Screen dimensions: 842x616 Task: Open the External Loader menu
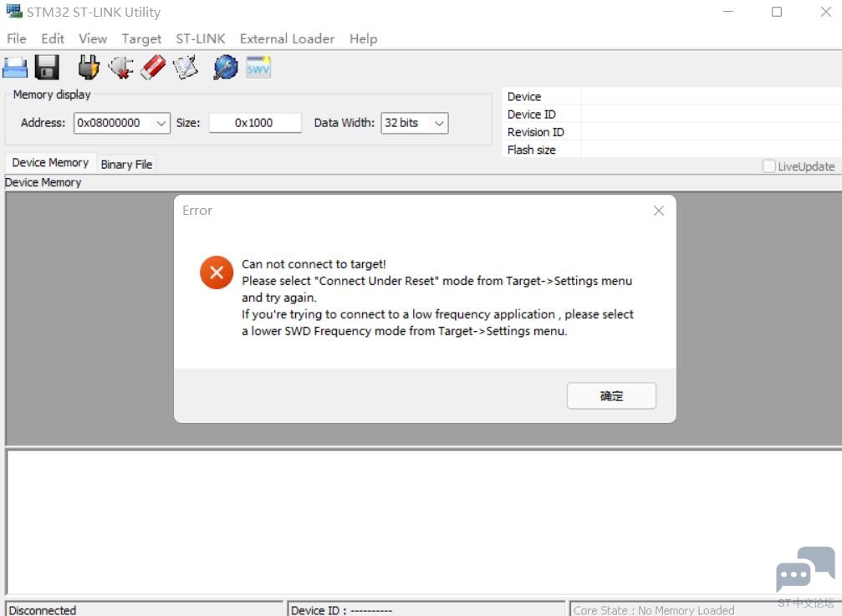pos(287,38)
